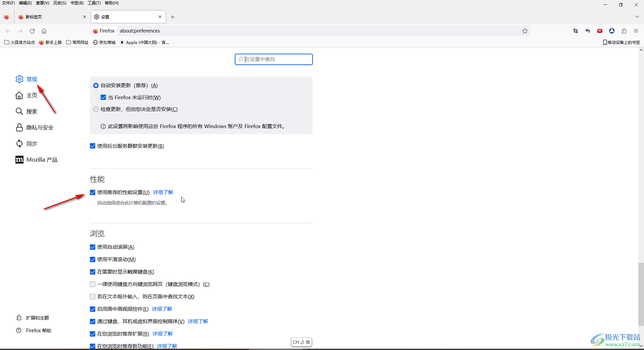Open the 帮助(H) menu
This screenshot has height=350, width=644.
click(112, 3)
